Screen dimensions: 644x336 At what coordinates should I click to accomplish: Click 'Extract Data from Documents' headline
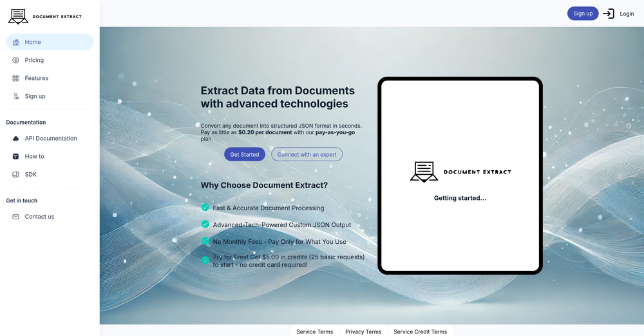tap(278, 91)
